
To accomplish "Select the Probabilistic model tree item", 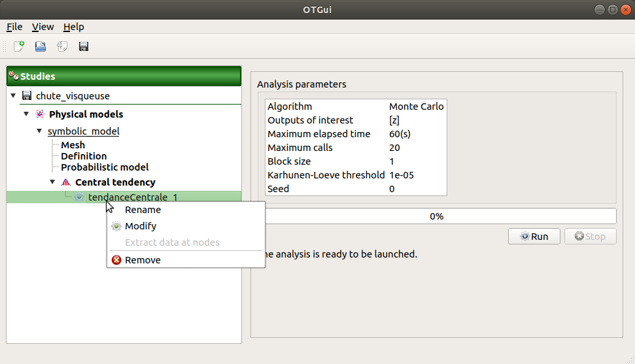I will (105, 167).
